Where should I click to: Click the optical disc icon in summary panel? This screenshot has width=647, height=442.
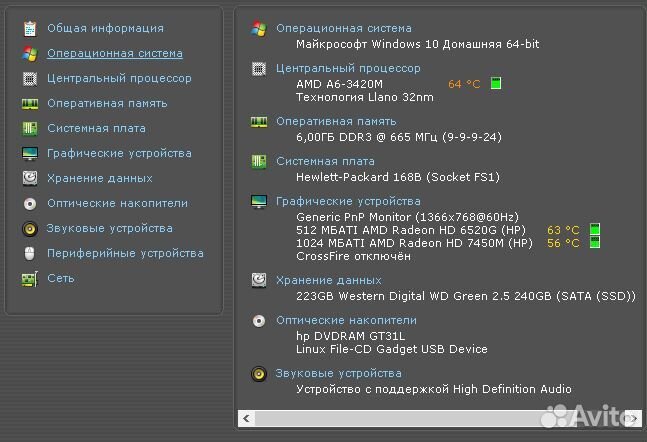point(259,321)
